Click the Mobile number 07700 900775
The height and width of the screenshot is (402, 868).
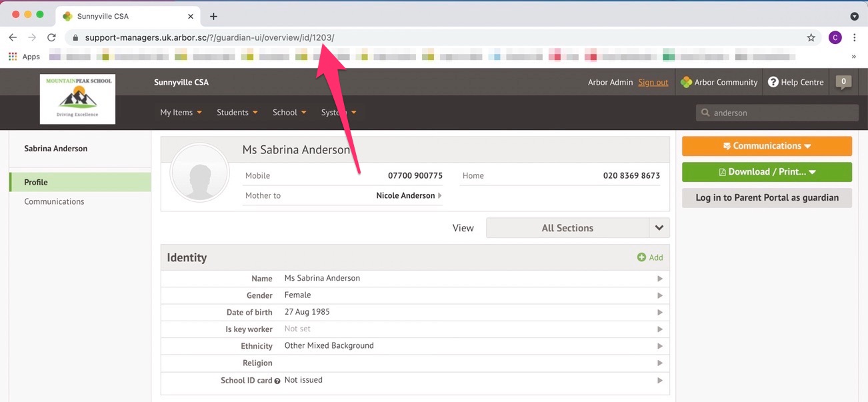[415, 176]
